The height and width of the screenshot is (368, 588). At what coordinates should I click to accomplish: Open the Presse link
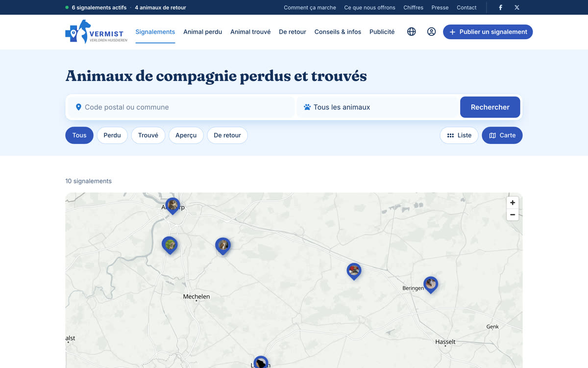pos(440,7)
